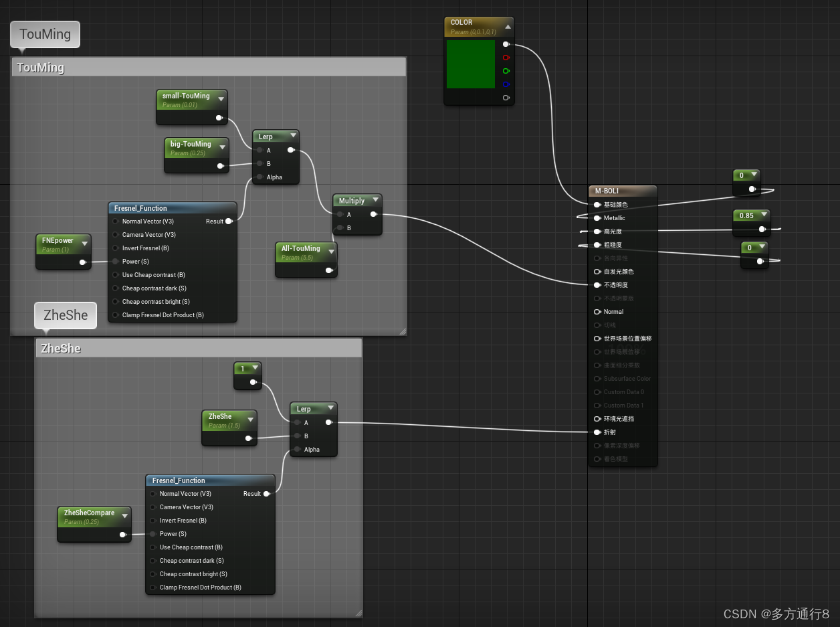The width and height of the screenshot is (840, 627).
Task: Click the output pin on the All-TouMing node
Action: pos(328,270)
